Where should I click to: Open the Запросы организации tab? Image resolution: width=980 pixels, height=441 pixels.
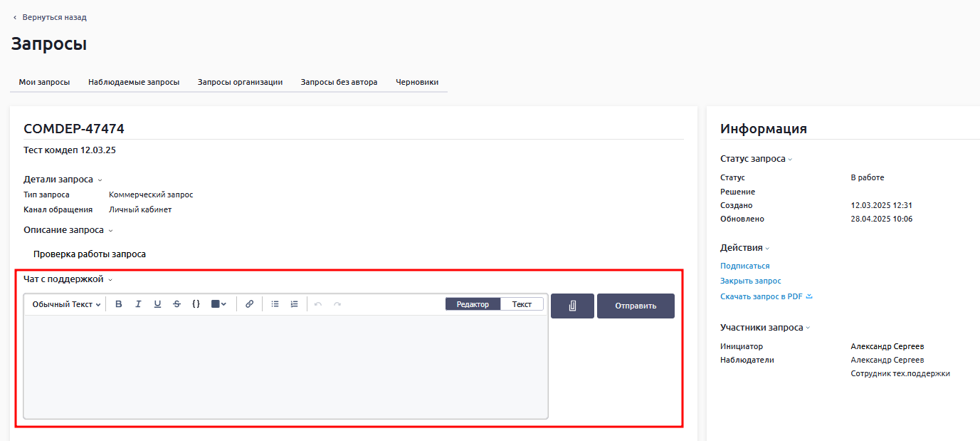tap(240, 82)
